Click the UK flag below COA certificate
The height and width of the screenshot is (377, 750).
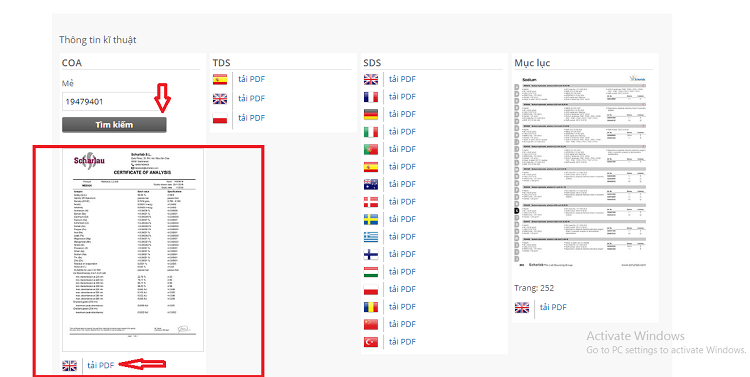tap(69, 366)
